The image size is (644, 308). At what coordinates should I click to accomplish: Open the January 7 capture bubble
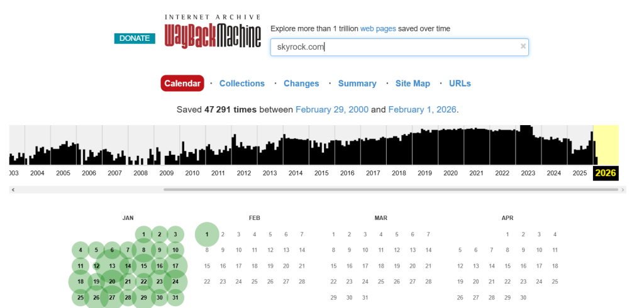pyautogui.click(x=128, y=250)
